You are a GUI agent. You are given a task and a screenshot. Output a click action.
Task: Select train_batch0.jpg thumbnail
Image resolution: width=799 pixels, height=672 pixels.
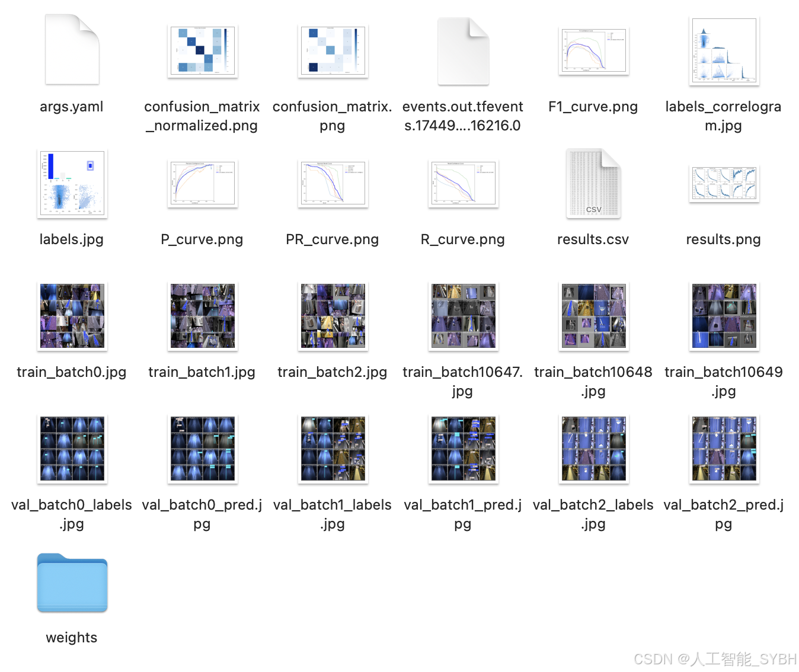click(72, 316)
